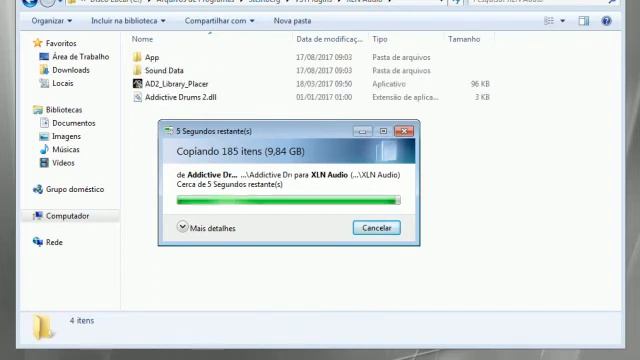Select Bibliotecas in navigation pane
640x360 pixels.
(64, 110)
